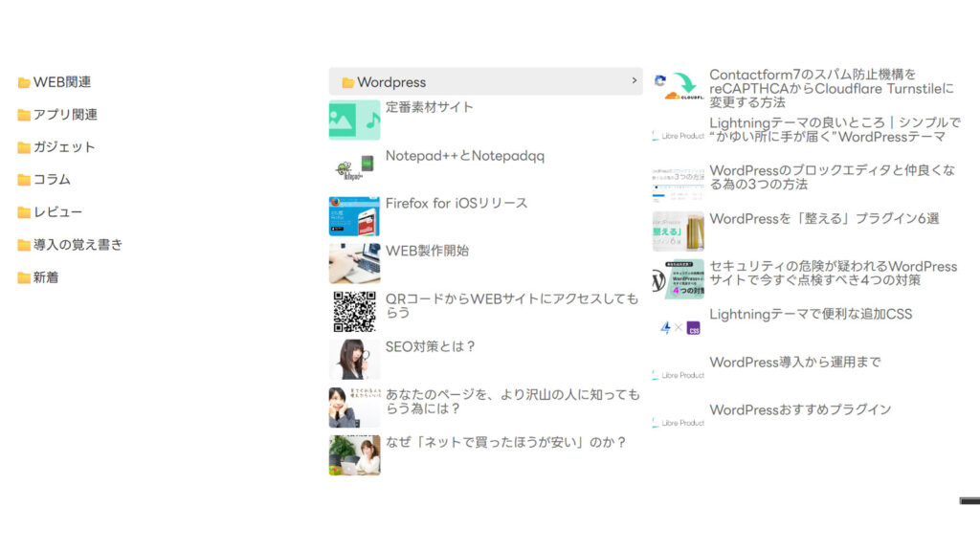
Task: Open WordPressを「整える」プラグイン6選 article
Action: pos(824,218)
